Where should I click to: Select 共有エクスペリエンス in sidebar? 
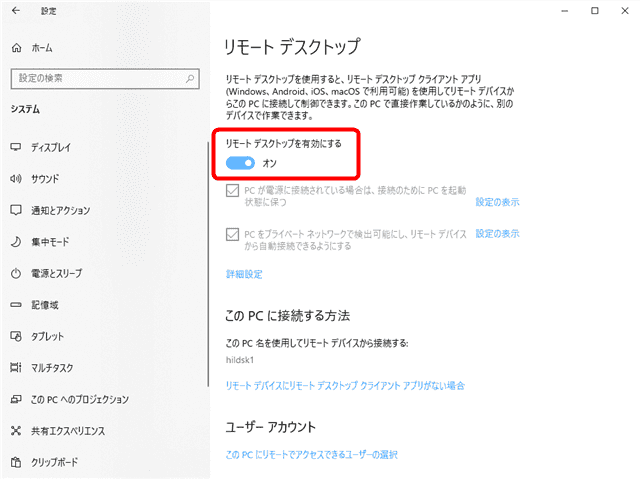pyautogui.click(x=68, y=431)
